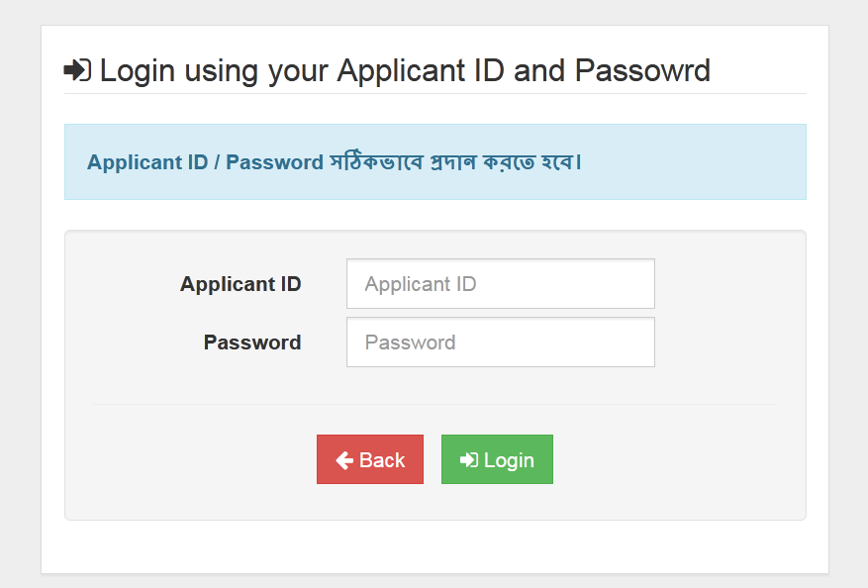Focus the Password input field
This screenshot has width=868, height=588.
click(500, 343)
